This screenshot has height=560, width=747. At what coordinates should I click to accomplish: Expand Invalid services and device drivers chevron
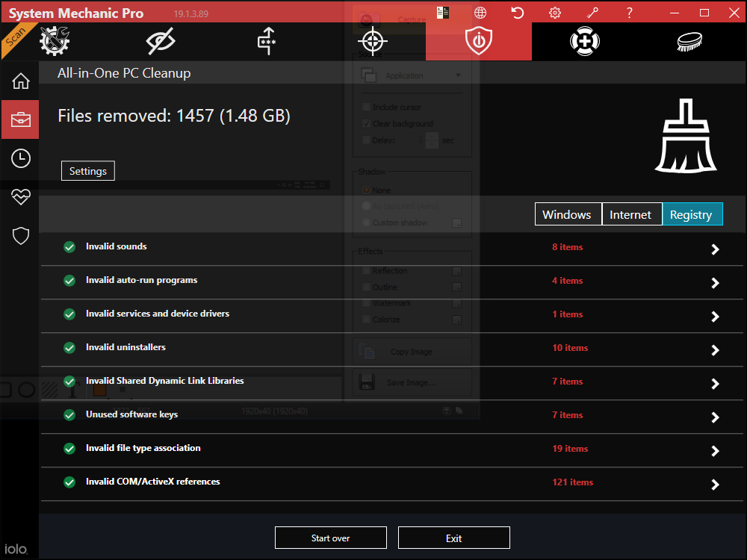coord(715,317)
